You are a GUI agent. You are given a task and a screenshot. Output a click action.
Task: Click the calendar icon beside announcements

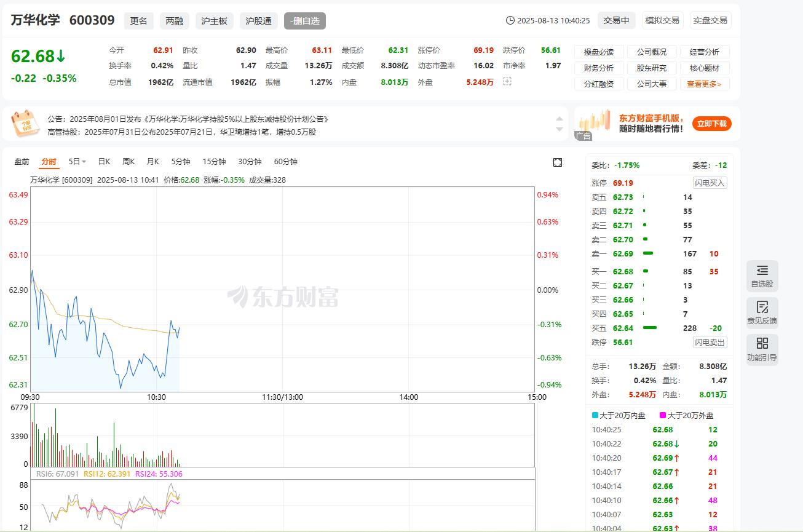click(26, 124)
